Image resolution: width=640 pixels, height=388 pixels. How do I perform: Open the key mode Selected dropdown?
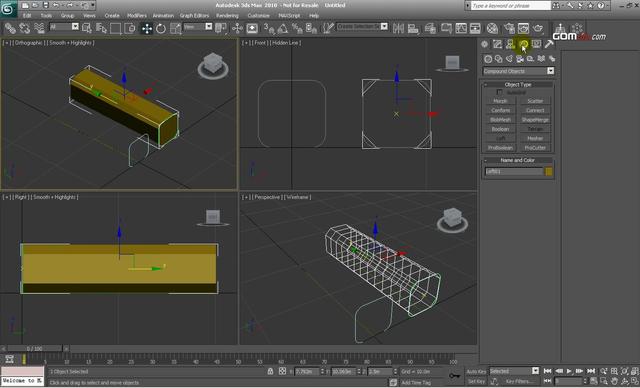tap(514, 371)
